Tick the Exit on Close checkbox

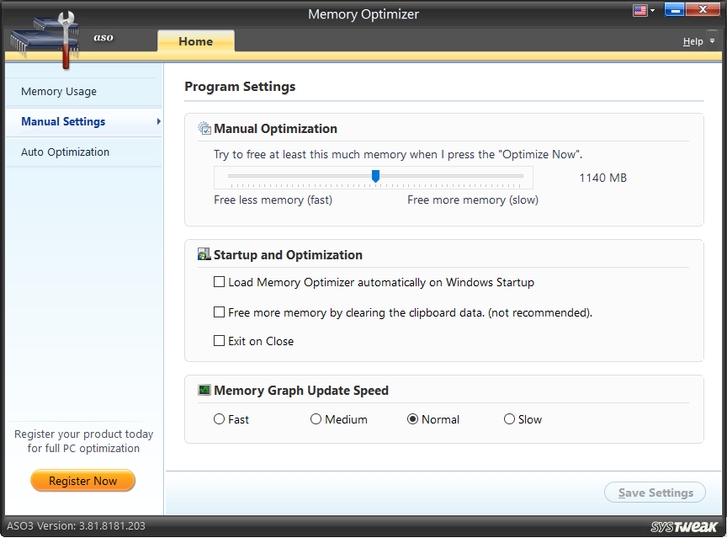(x=219, y=341)
